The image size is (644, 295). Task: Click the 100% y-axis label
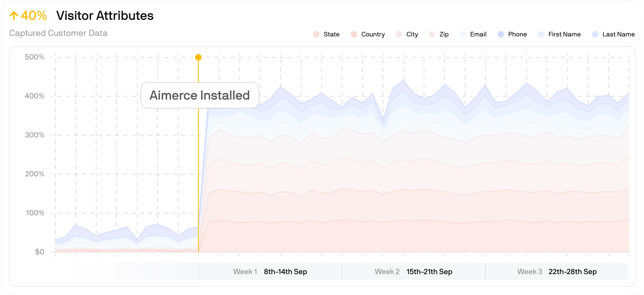35,213
